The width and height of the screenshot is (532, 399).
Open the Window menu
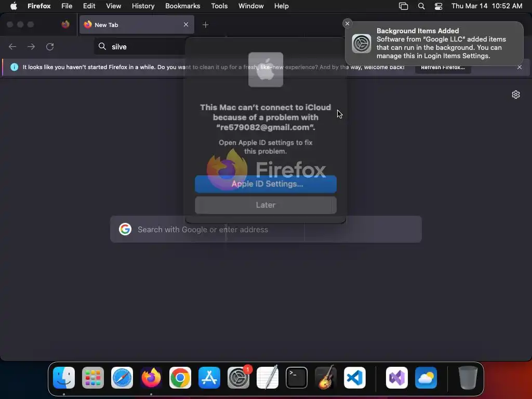click(251, 6)
